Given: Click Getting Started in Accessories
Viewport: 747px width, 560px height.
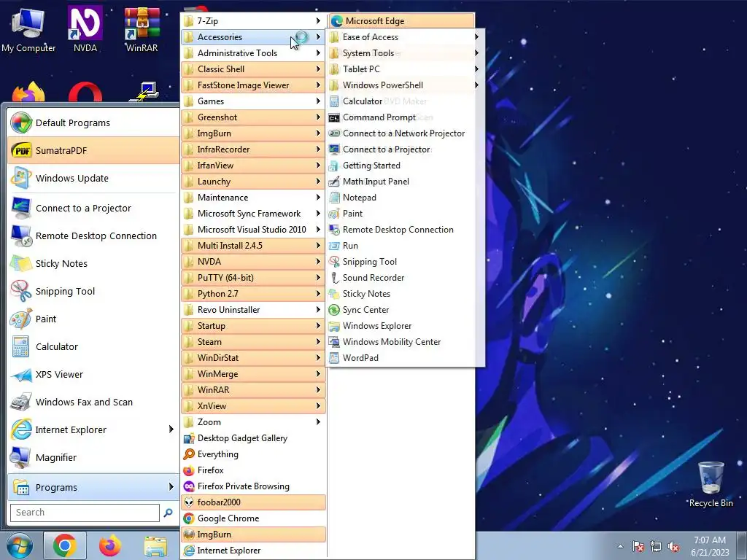Looking at the screenshot, I should (x=405, y=166).
